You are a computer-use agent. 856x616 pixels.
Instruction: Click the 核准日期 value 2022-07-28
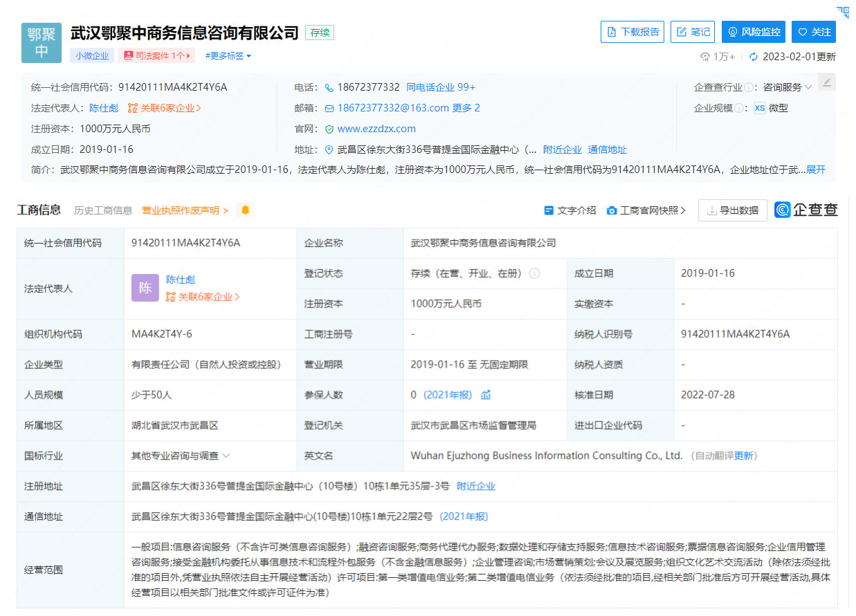coord(708,395)
